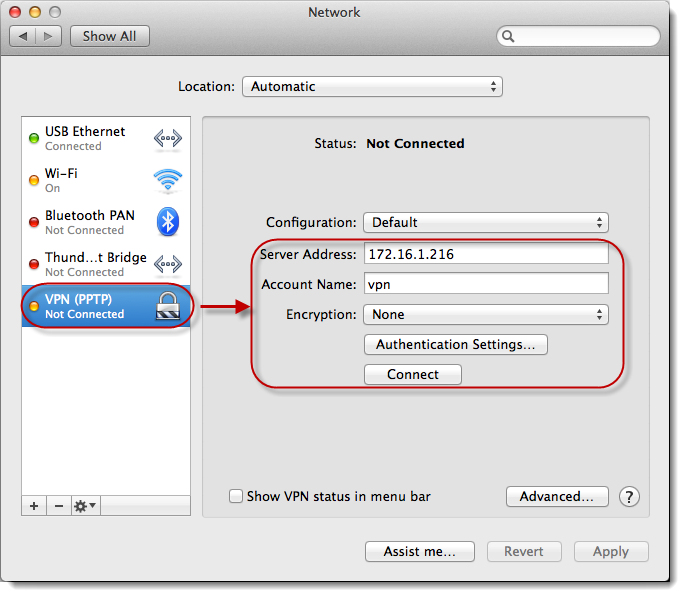Add a new network service with plus
This screenshot has width=685, height=597.
[34, 506]
